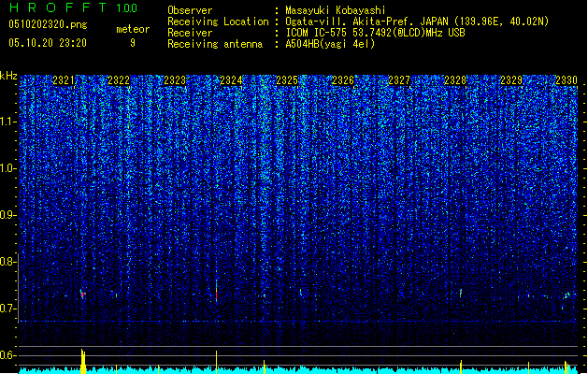Click the observer name Masayuki Kobayashi
Viewport: 588px width, 374px height.
[x=336, y=10]
